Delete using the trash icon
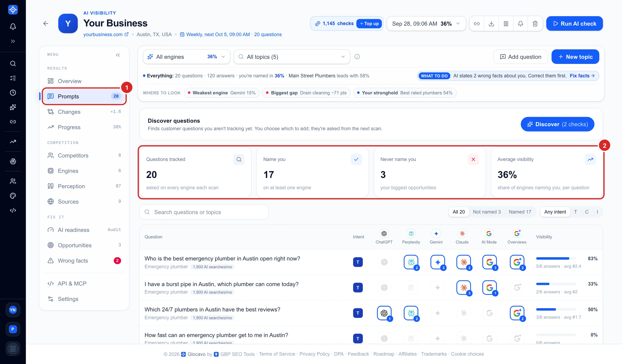The image size is (622, 364). tap(535, 24)
